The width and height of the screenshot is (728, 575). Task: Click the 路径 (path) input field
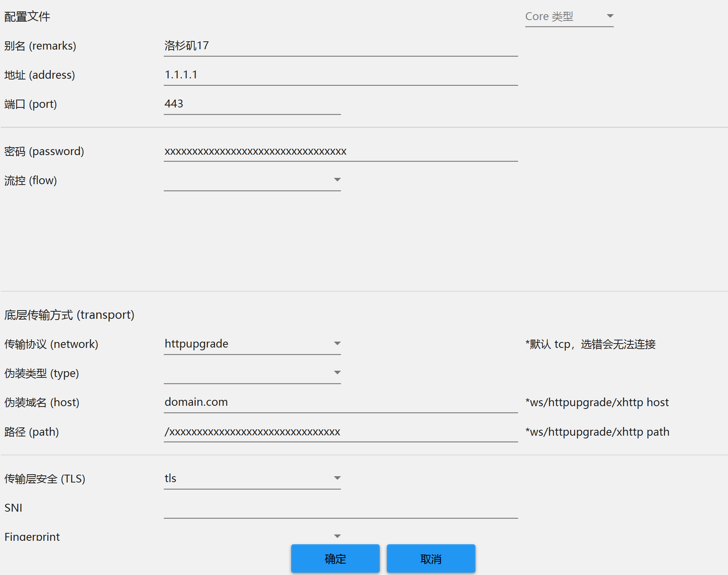pos(341,432)
